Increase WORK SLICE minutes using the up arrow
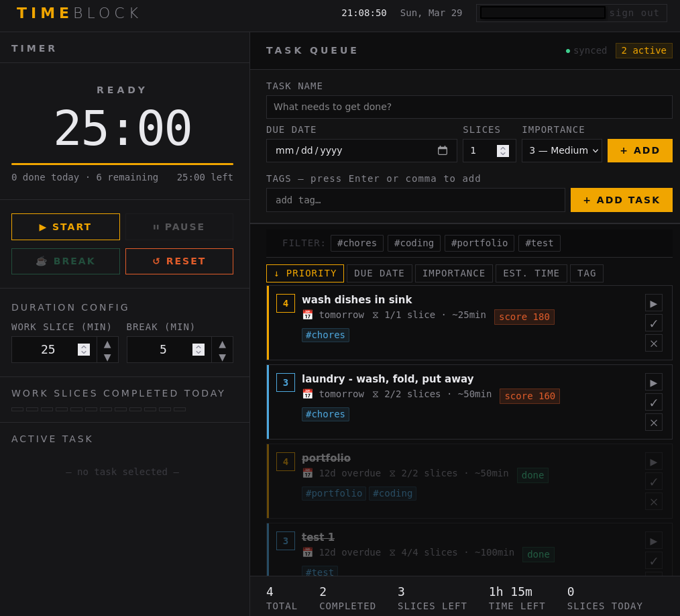 coord(107,344)
